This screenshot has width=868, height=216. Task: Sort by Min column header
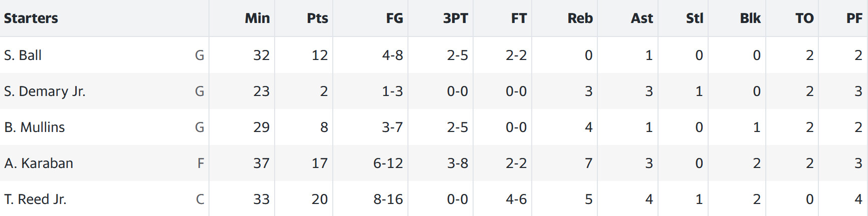(257, 18)
